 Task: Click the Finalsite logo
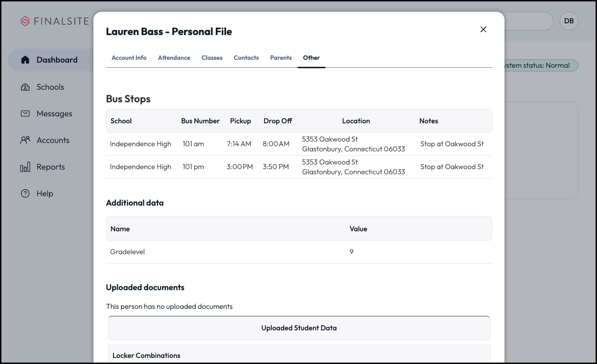(55, 21)
